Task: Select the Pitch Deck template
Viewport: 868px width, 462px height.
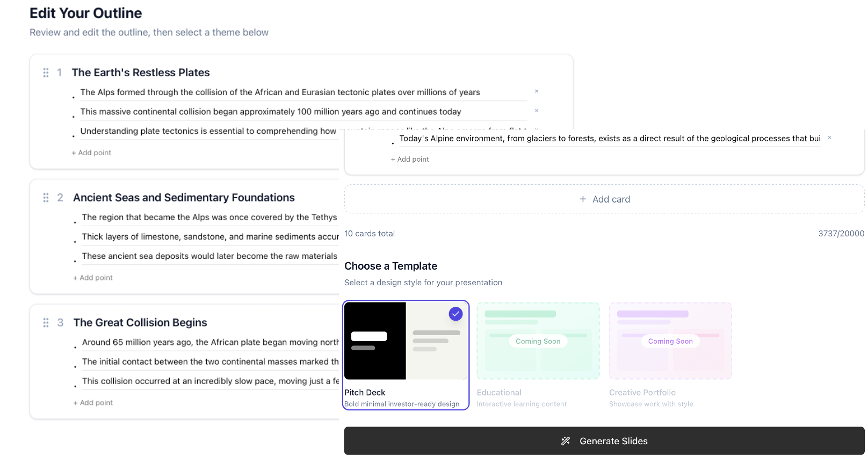Action: coord(406,355)
